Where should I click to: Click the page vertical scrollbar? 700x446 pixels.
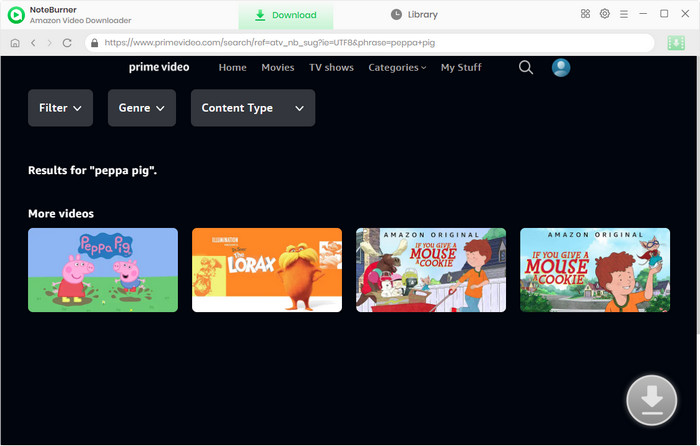coord(697,195)
